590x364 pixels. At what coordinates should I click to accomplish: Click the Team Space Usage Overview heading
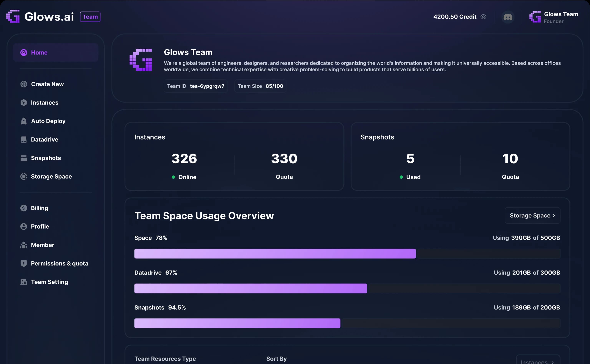(x=204, y=216)
